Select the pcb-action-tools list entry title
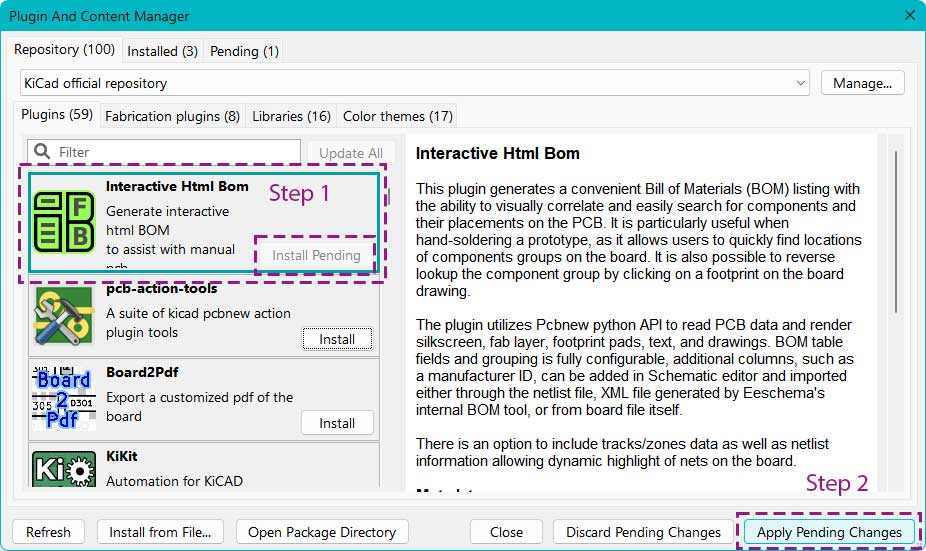926x551 pixels. click(161, 288)
